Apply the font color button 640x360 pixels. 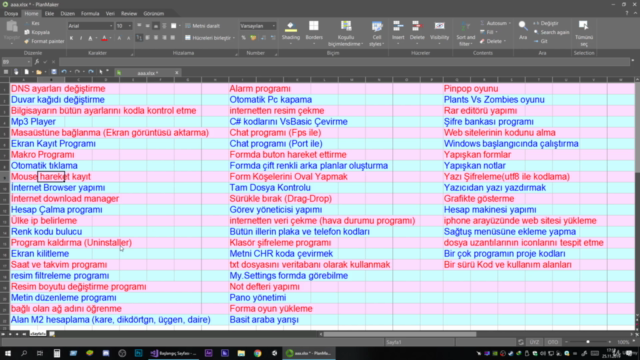104,38
